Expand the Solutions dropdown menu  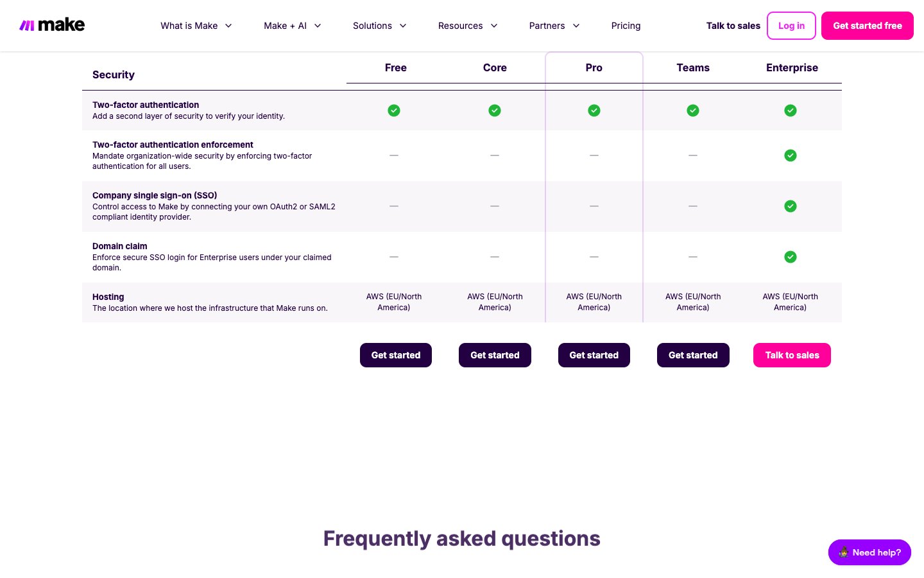point(379,26)
